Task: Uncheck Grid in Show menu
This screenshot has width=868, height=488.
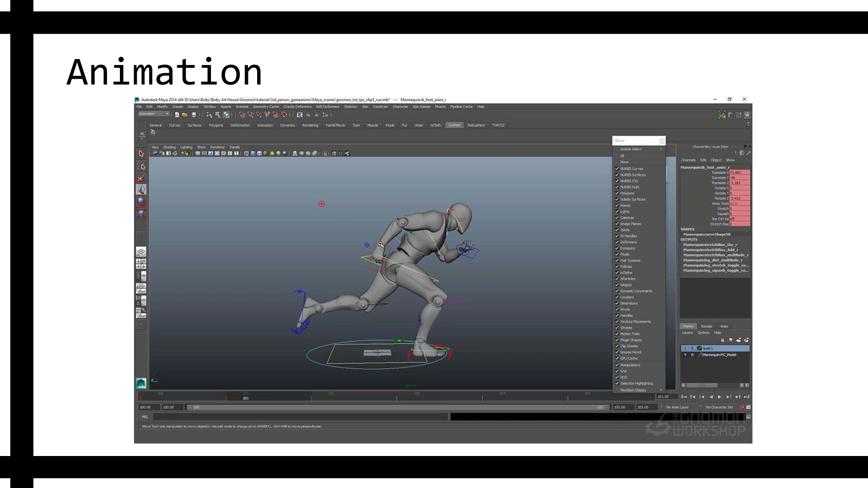Action: tap(617, 371)
